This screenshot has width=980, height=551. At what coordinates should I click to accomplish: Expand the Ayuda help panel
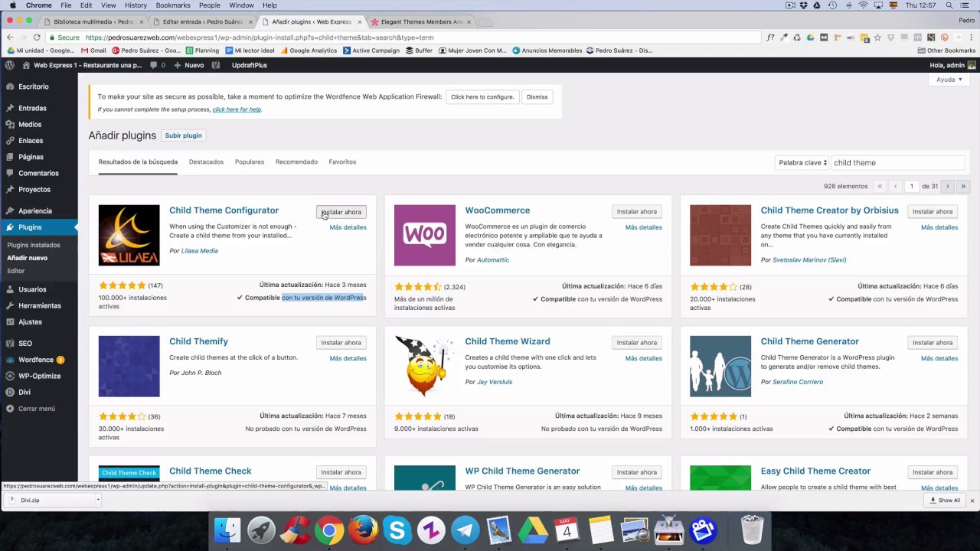click(x=949, y=80)
